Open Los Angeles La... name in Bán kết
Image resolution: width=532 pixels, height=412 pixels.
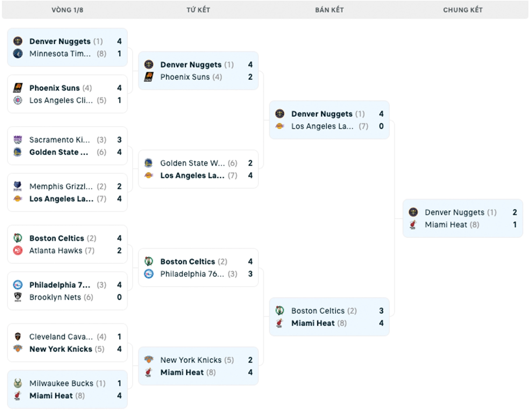322,126
